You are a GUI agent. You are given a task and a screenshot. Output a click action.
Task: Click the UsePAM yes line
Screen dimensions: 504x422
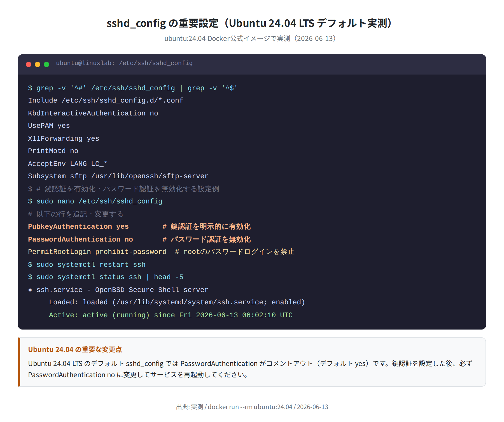(x=49, y=126)
